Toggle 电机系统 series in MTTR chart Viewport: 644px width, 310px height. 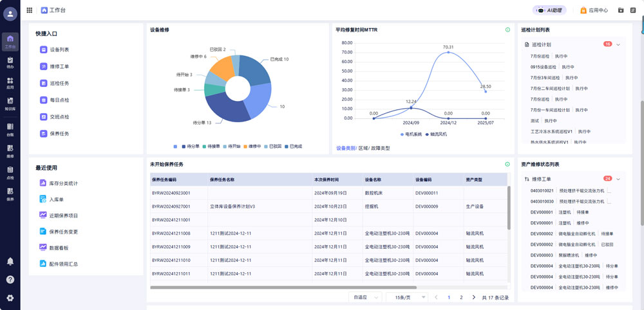[410, 134]
